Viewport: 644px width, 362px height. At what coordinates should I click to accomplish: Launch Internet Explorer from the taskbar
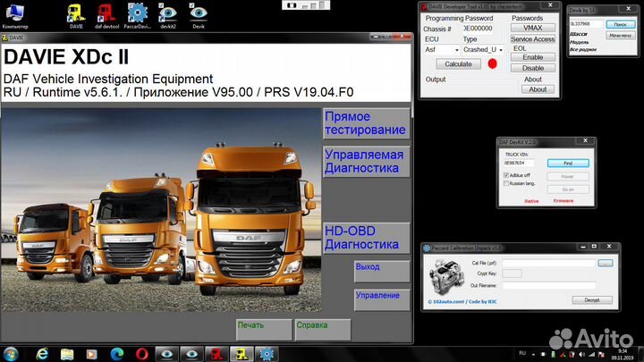(42, 354)
